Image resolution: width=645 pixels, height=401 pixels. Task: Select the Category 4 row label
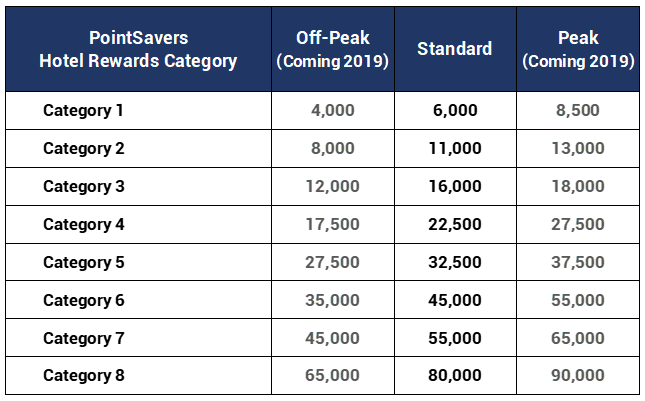point(84,225)
